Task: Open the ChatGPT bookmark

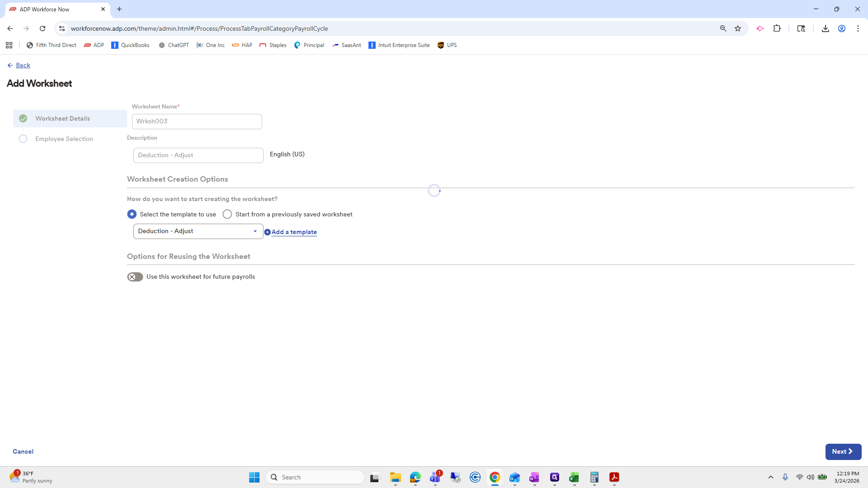Action: [174, 45]
